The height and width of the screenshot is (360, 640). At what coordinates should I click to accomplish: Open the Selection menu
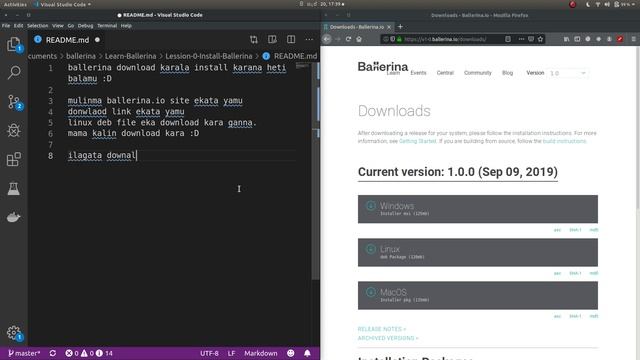point(38,26)
